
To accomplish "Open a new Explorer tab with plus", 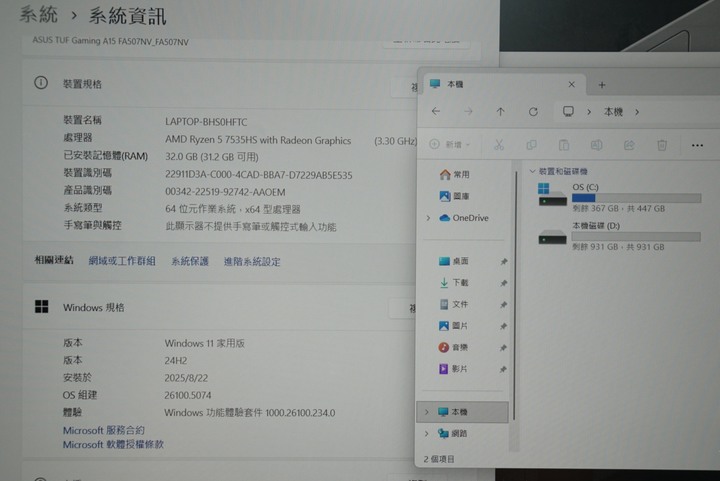I will point(602,85).
